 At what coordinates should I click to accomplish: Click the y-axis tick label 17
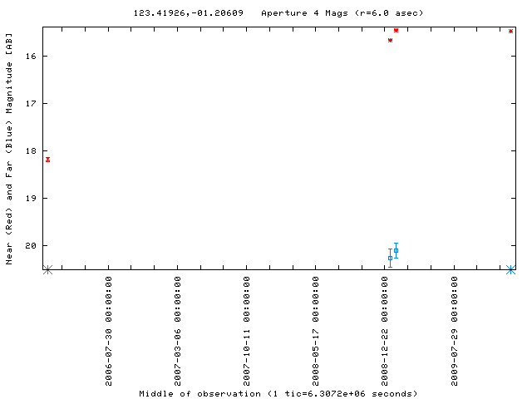(x=31, y=103)
